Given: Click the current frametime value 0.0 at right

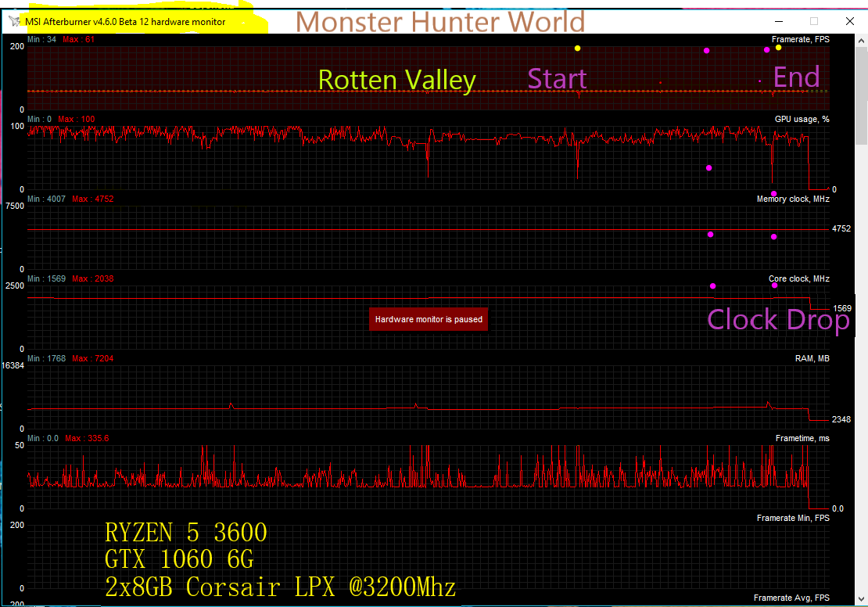Looking at the screenshot, I should (838, 508).
